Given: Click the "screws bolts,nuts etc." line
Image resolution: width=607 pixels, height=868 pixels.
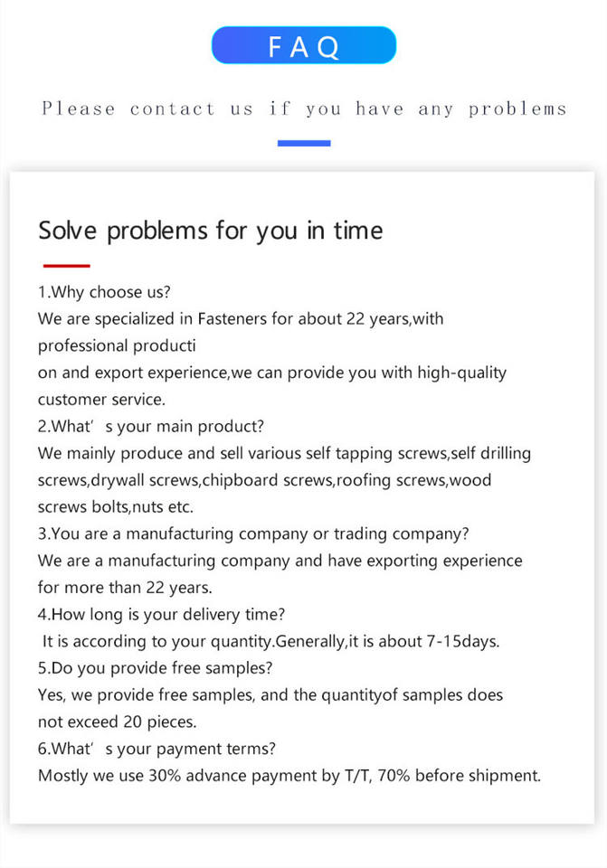Looking at the screenshot, I should click(x=117, y=506).
